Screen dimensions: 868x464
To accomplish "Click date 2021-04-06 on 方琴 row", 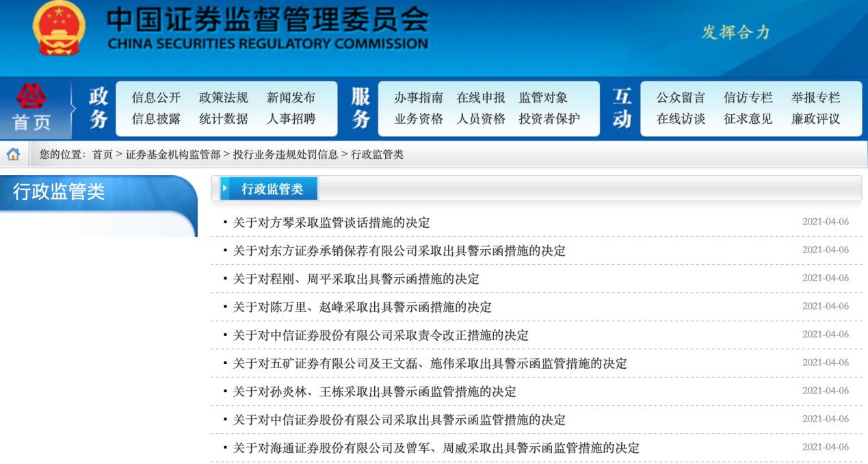I will [826, 222].
